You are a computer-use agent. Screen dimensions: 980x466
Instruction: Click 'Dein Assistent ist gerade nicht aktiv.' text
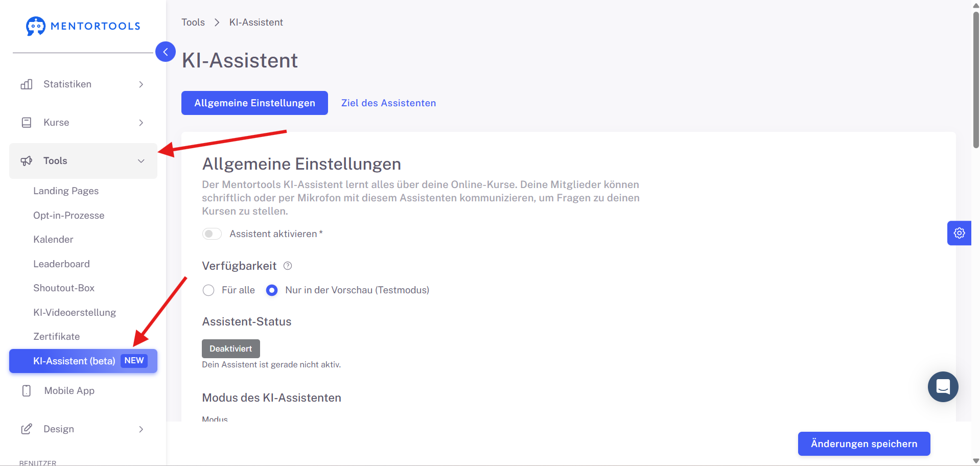271,365
